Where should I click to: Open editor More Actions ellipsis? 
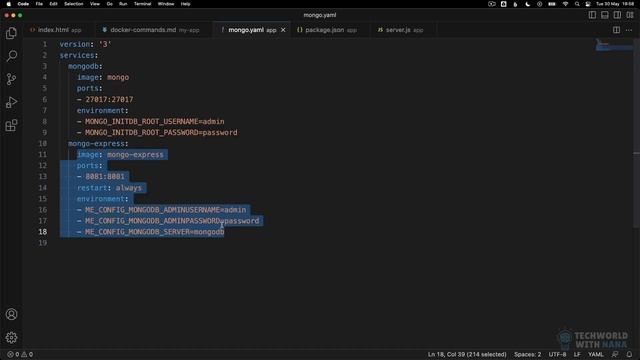tap(629, 30)
